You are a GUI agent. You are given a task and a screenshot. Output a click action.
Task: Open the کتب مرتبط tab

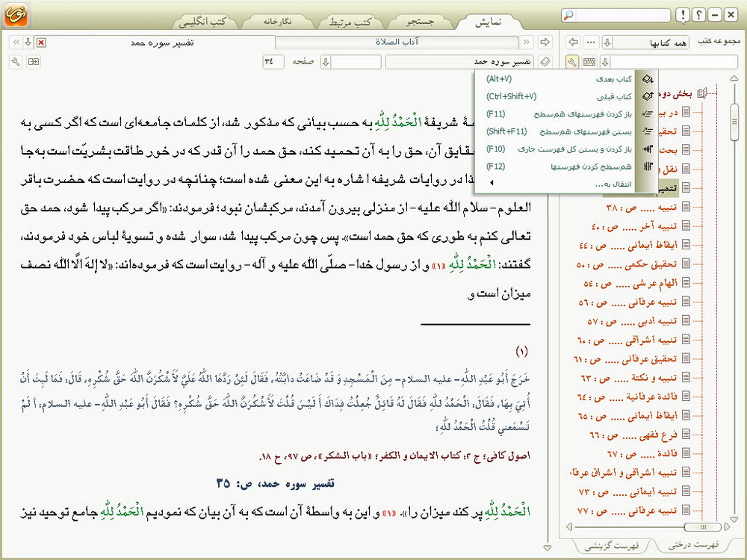(x=350, y=22)
